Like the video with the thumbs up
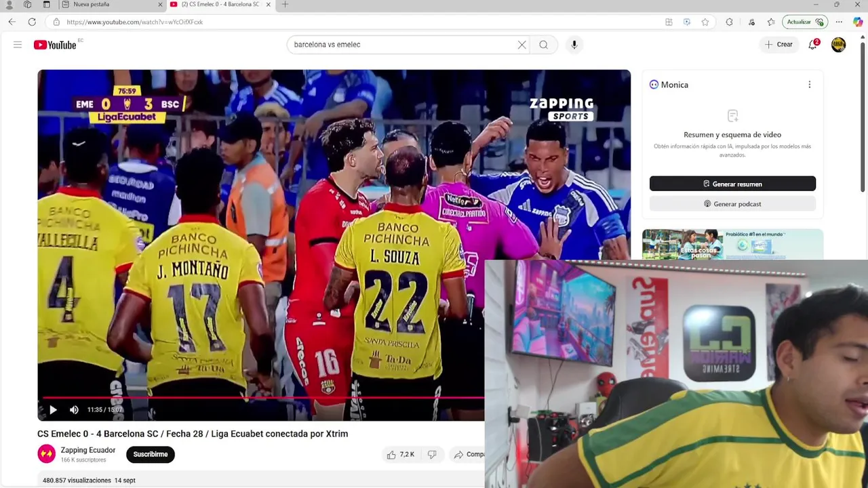868x488 pixels. pyautogui.click(x=399, y=455)
